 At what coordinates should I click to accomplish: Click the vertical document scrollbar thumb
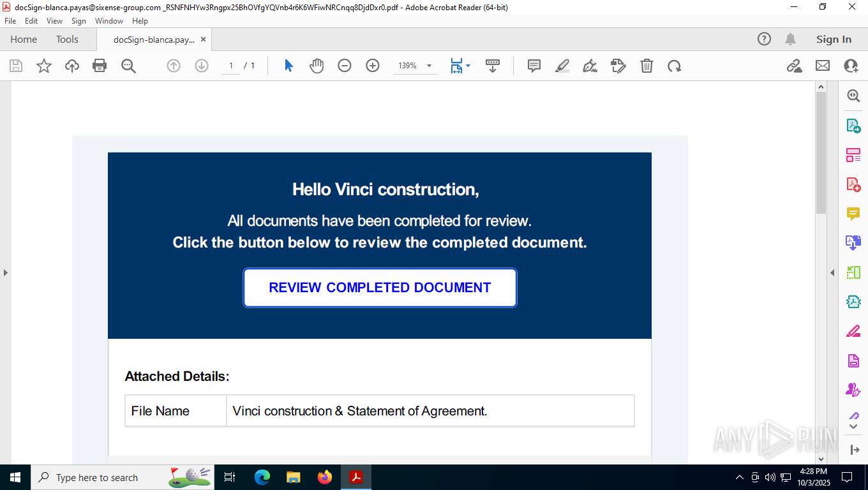821,152
